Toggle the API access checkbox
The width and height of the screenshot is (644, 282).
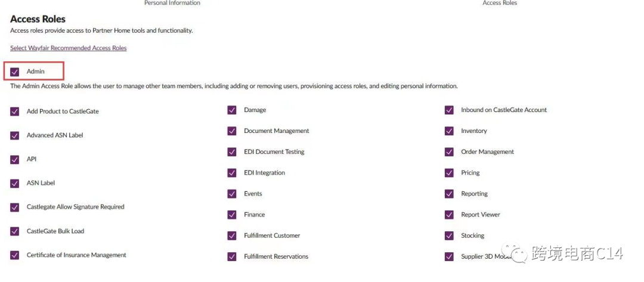click(15, 159)
